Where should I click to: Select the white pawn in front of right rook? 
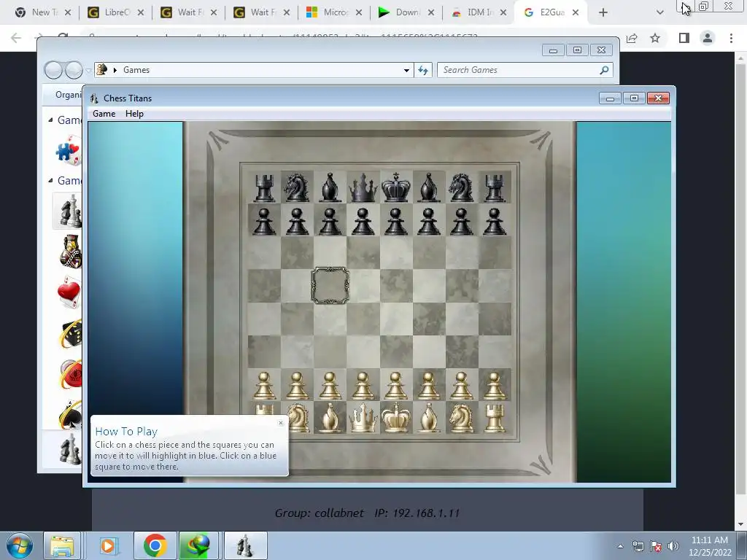pos(495,386)
